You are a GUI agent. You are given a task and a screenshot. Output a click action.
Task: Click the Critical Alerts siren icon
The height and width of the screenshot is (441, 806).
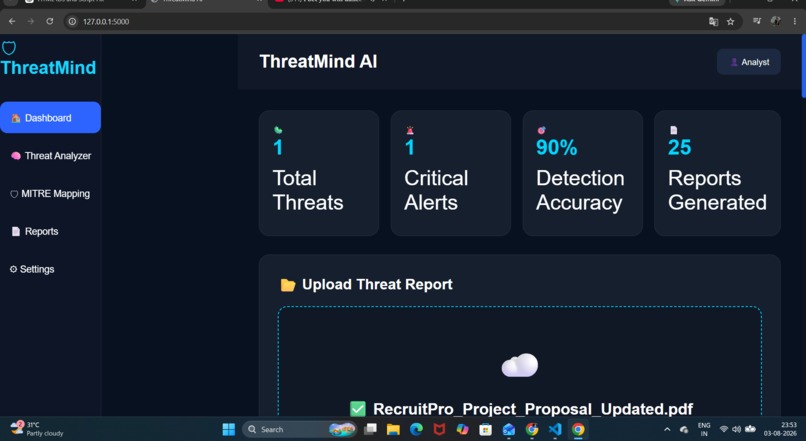tap(410, 130)
